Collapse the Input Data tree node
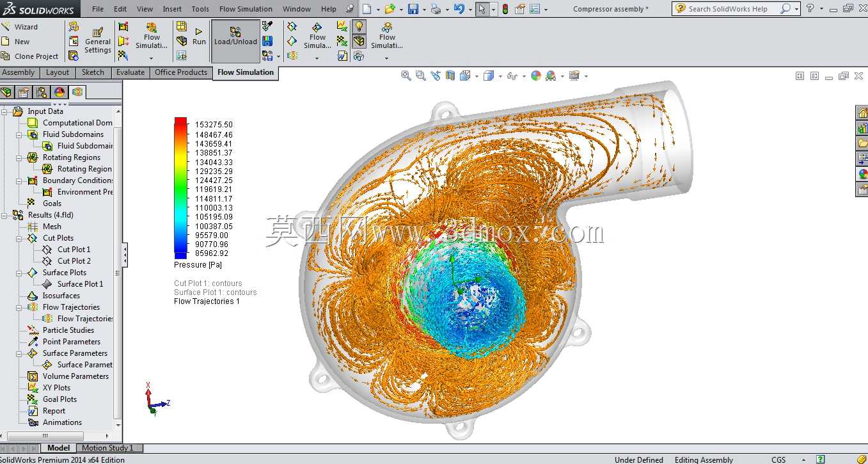 4,111
